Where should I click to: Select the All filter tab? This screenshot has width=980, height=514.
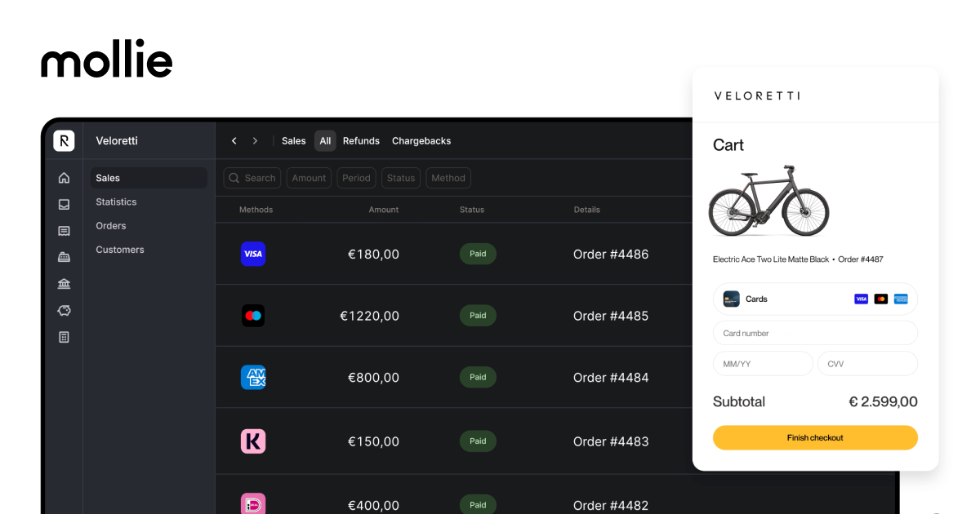pyautogui.click(x=325, y=140)
